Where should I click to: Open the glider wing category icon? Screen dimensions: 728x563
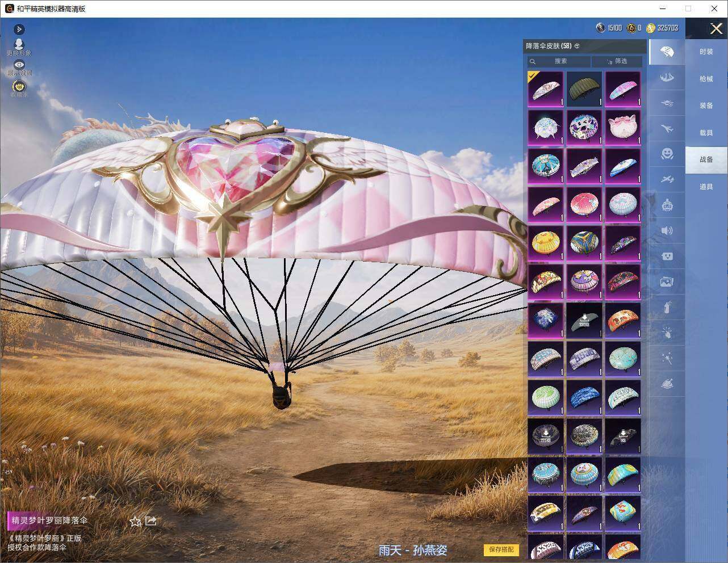coord(667,78)
